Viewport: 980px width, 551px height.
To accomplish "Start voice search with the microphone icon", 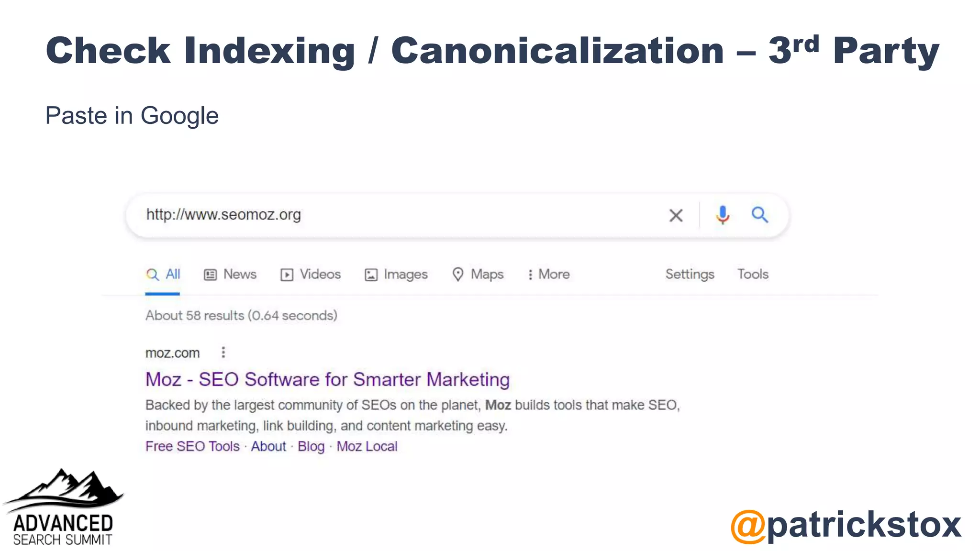I will tap(723, 215).
